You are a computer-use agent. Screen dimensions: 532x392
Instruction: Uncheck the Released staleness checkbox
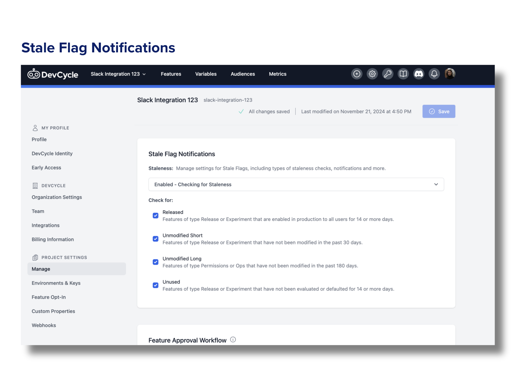pos(155,216)
